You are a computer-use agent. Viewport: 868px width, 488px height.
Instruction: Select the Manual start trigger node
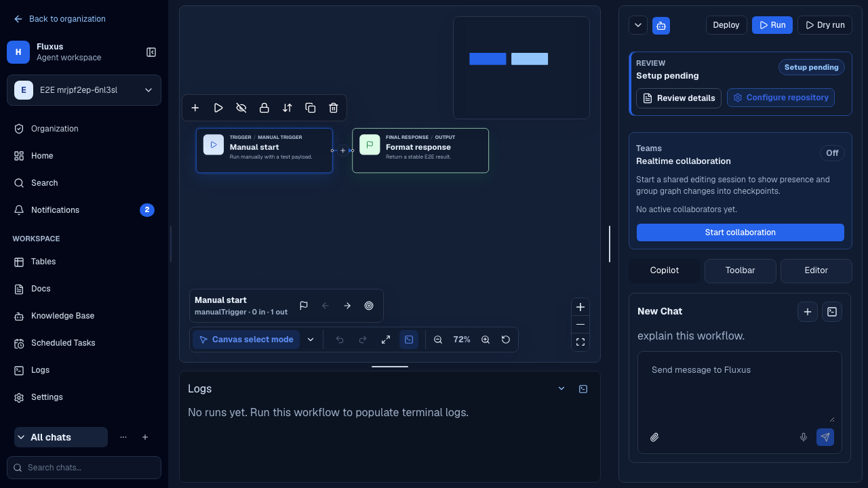[264, 150]
